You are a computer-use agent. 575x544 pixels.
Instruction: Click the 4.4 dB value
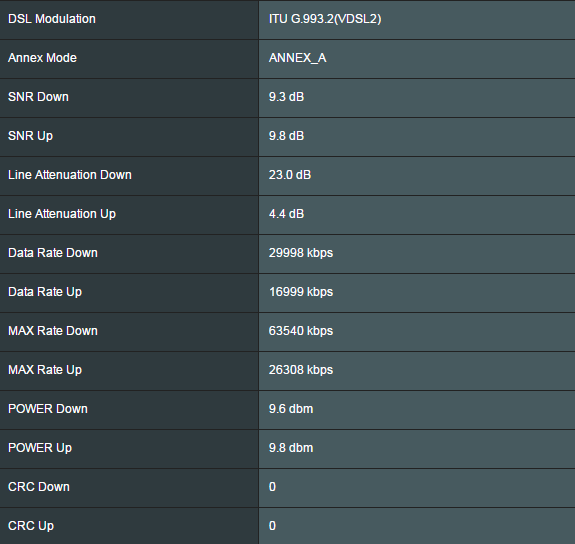click(x=286, y=214)
